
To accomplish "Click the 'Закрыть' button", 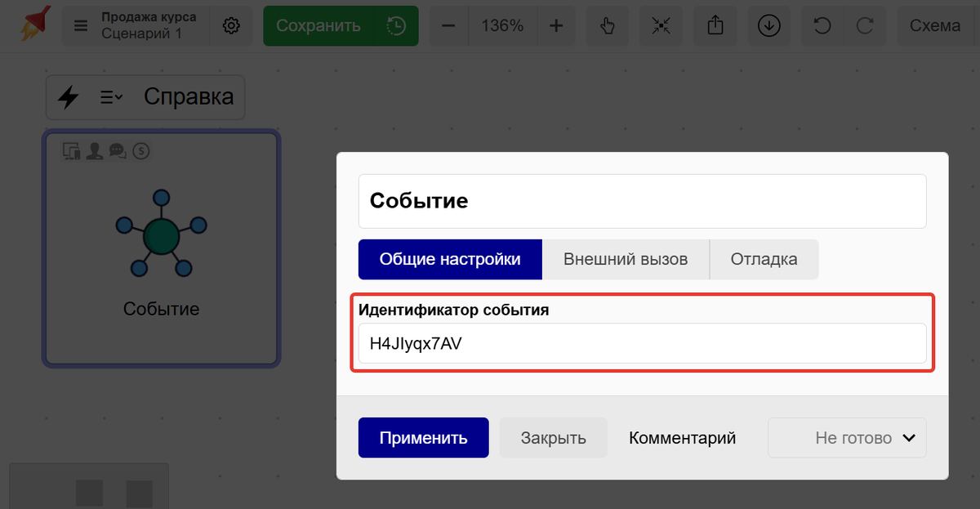I will click(553, 438).
